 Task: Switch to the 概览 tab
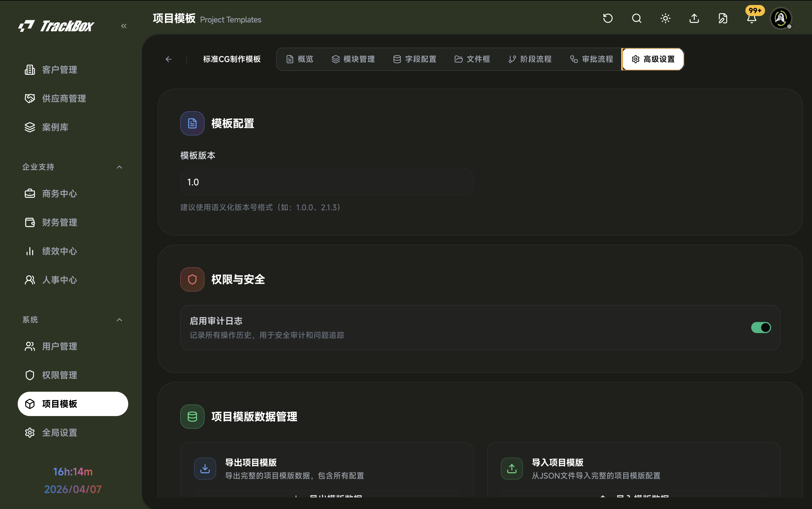300,59
